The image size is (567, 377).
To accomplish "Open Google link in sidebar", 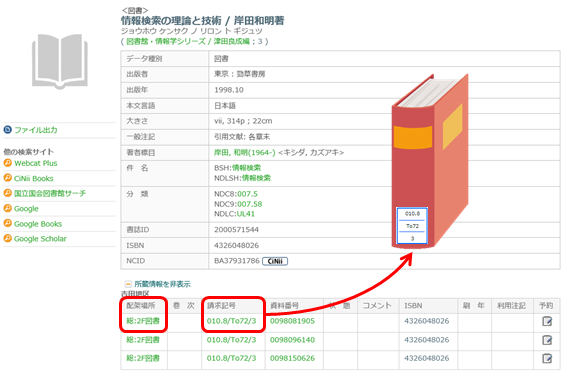I will pos(26,209).
